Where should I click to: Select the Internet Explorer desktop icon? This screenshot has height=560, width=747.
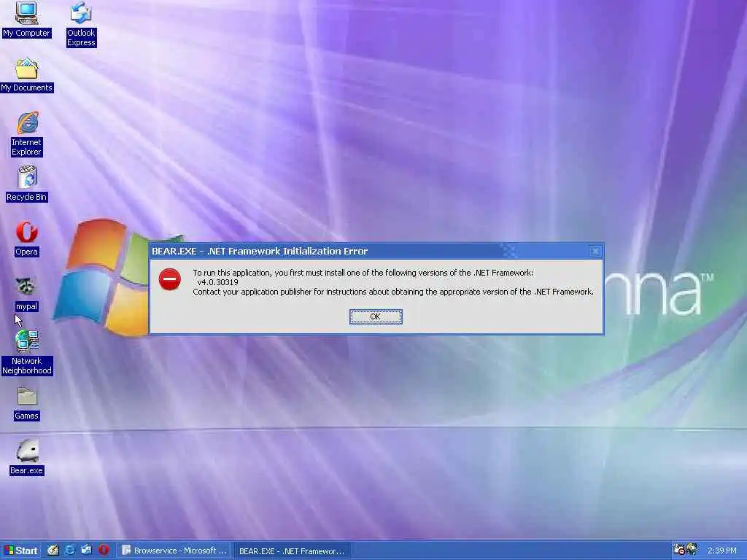pos(27,134)
